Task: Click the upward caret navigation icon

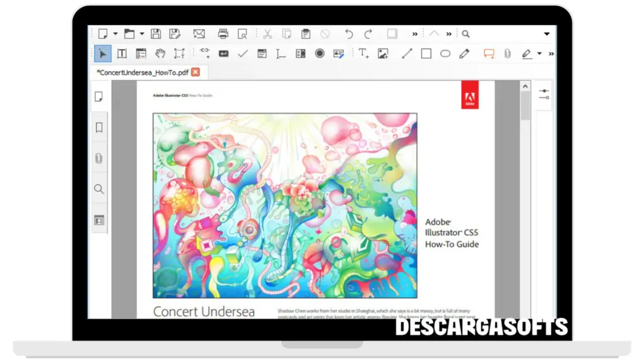Action: point(434,33)
